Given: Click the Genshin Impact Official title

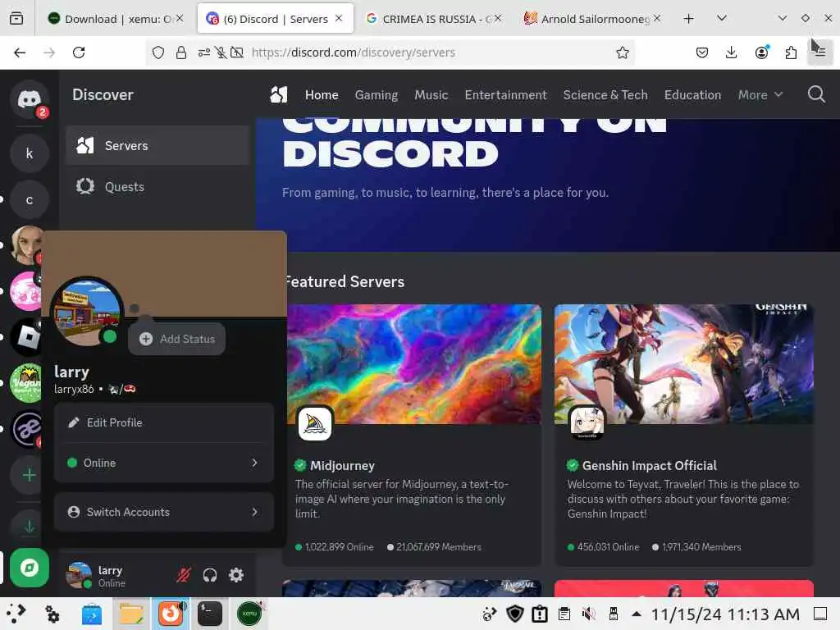Looking at the screenshot, I should pyautogui.click(x=650, y=466).
